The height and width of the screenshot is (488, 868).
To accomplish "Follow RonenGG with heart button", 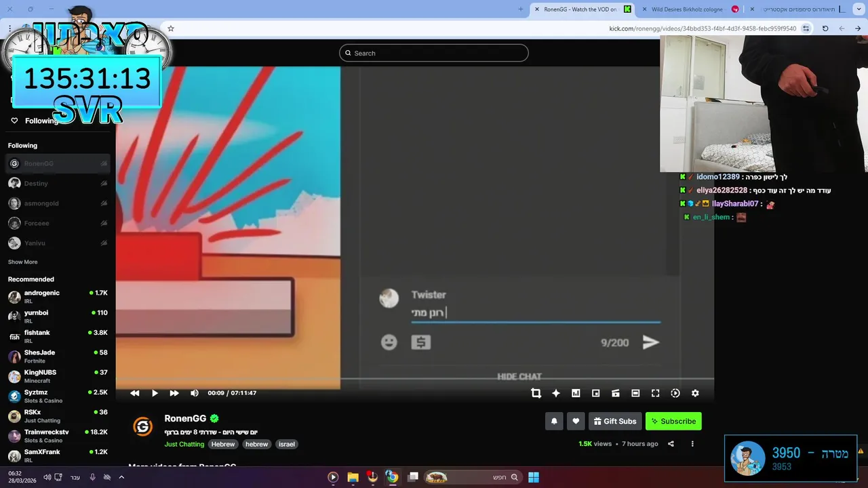I will pos(576,421).
